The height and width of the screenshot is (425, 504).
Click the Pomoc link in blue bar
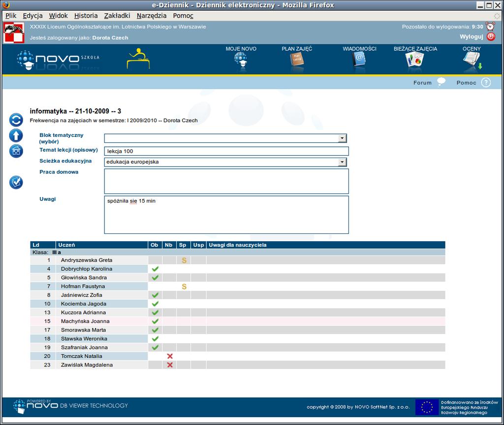466,83
